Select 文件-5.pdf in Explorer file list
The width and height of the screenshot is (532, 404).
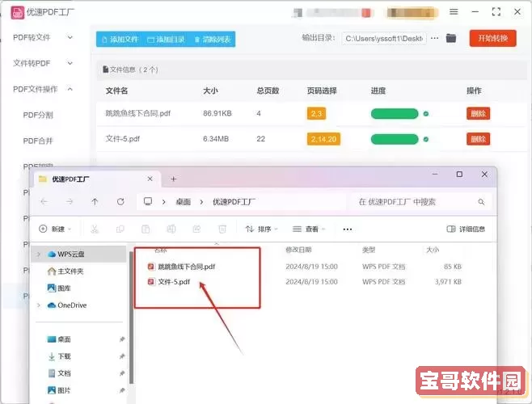coord(169,281)
